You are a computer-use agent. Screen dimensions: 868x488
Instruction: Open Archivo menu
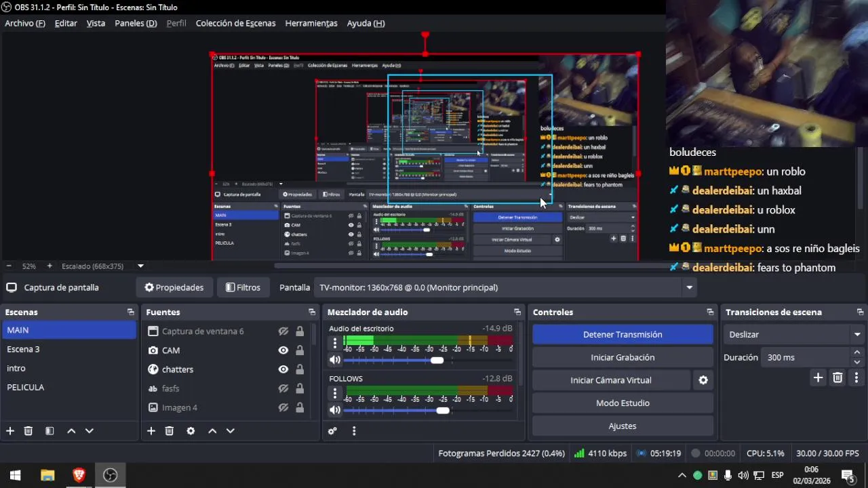(x=25, y=23)
